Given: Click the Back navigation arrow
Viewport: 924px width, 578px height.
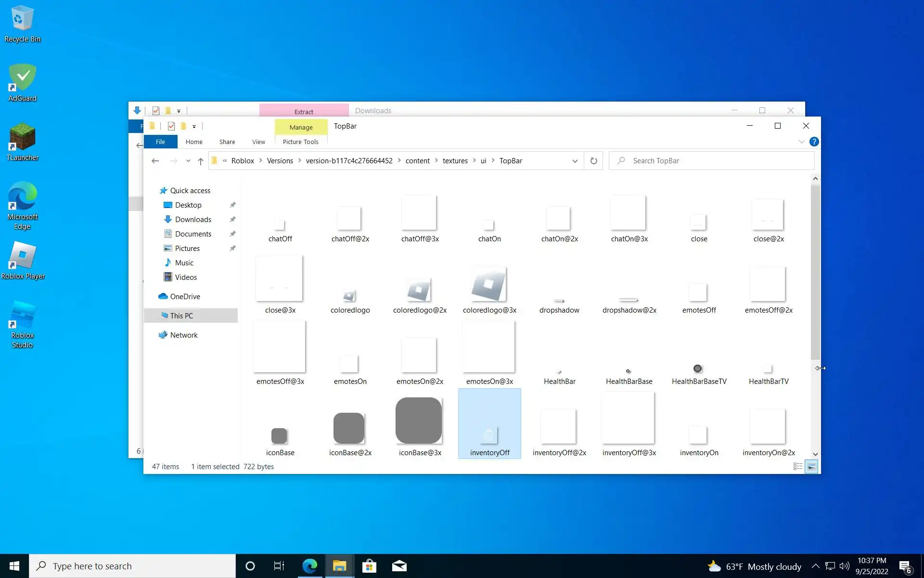Looking at the screenshot, I should [155, 161].
